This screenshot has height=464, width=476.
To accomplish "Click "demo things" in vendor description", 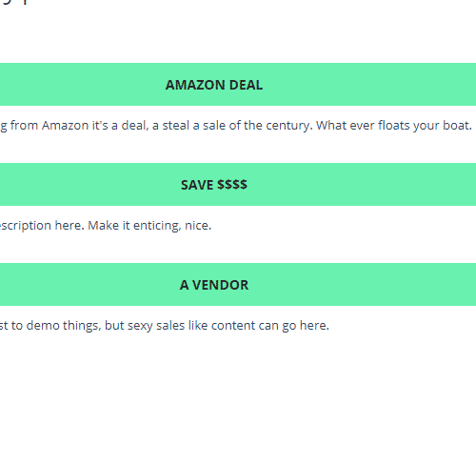I will pyautogui.click(x=64, y=326).
